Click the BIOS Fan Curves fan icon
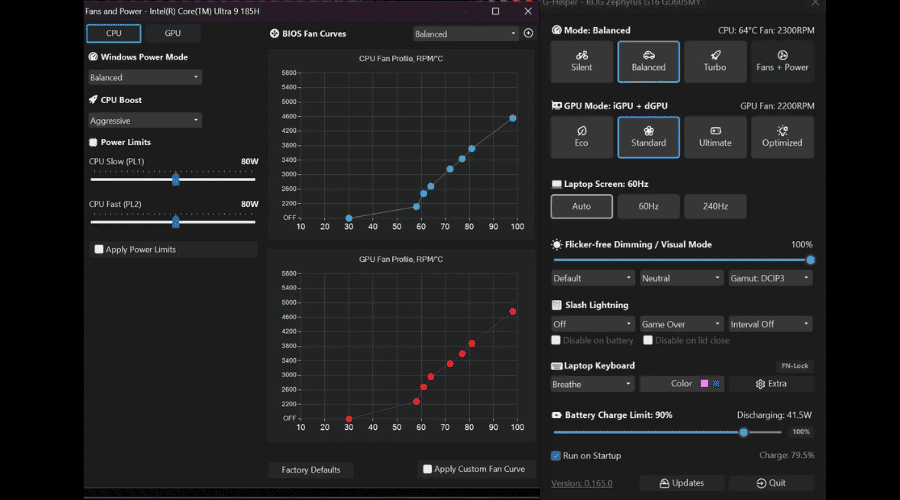 click(274, 33)
